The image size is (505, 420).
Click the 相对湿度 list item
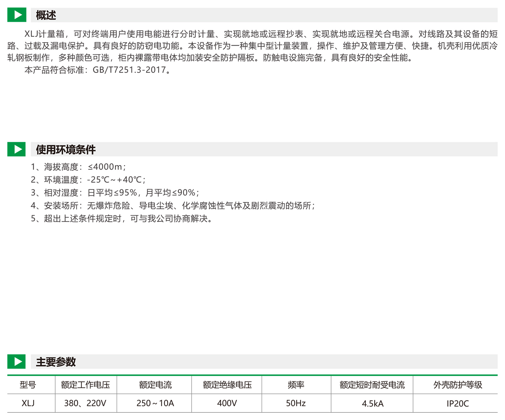[x=115, y=193]
